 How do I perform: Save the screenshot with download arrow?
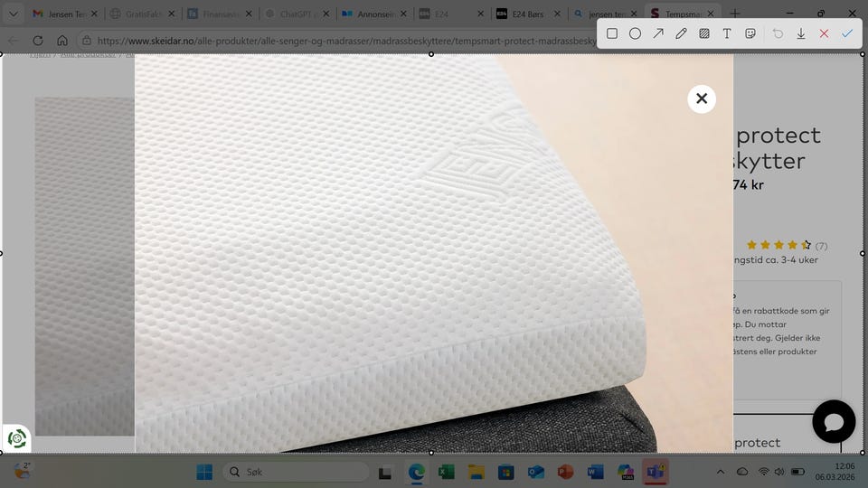[x=801, y=33]
